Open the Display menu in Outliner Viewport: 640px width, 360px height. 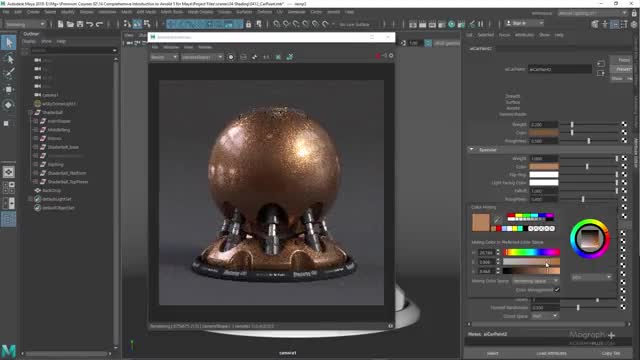[29, 41]
